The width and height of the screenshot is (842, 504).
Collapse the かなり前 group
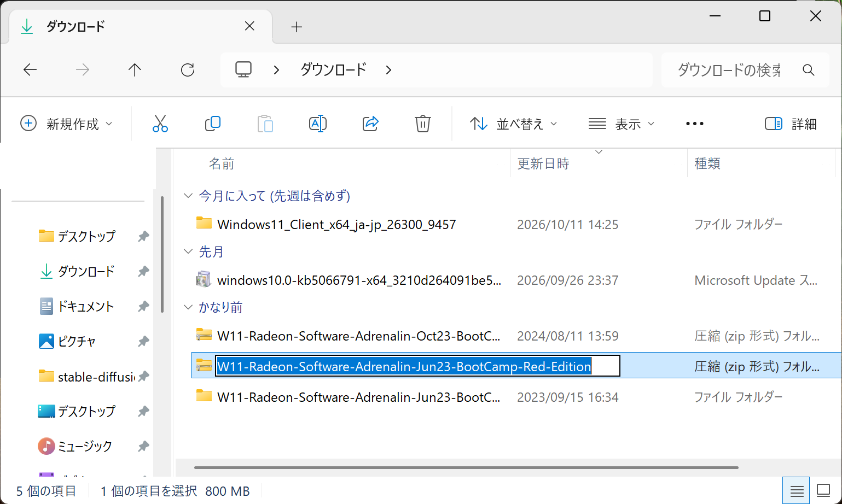188,307
